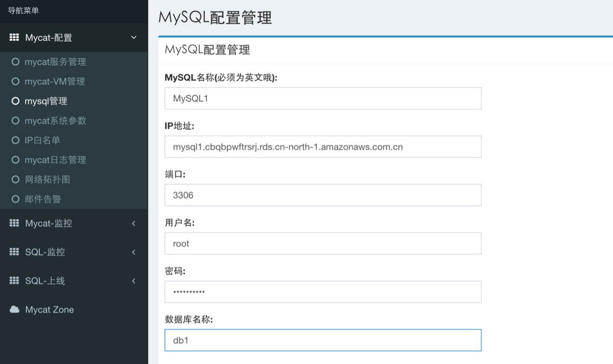The width and height of the screenshot is (613, 364).
Task: Click the 用户名 label
Action: tap(180, 223)
